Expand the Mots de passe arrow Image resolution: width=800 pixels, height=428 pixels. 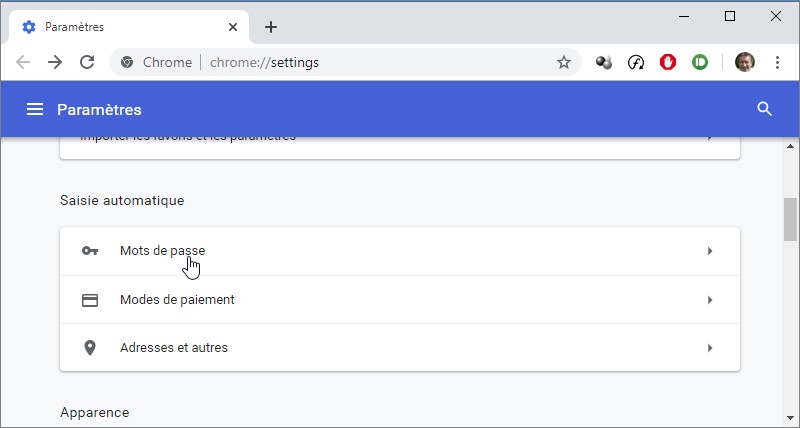[710, 251]
